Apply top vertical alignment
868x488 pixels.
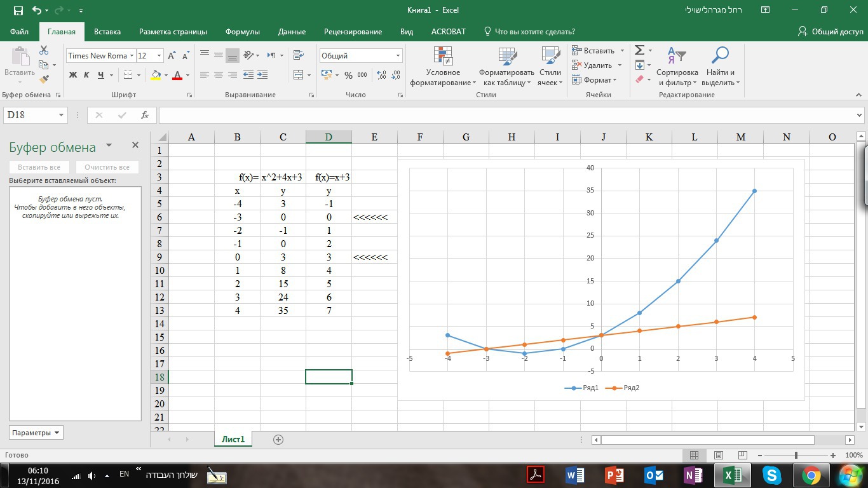click(205, 55)
